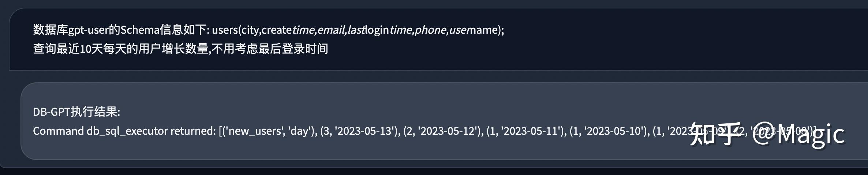
Task: Click the (1, '2023-05-11') result entry
Action: pos(525,131)
